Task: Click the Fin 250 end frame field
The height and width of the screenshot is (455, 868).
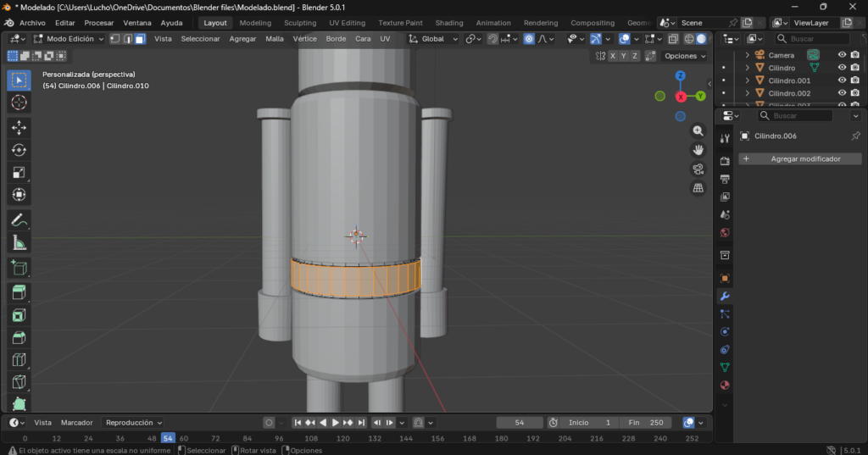Action: pyautogui.click(x=646, y=422)
